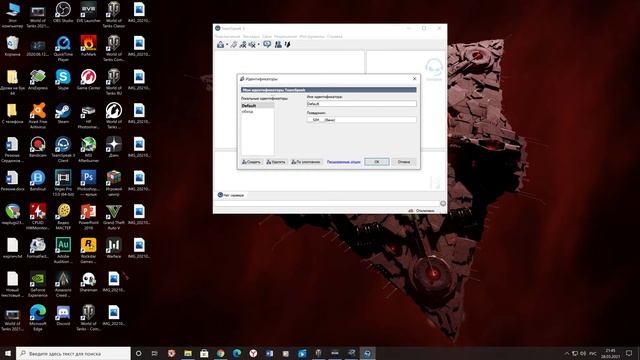Open Adobe Audition desktop icon
Screen dimensions: 640x360
coord(63,251)
